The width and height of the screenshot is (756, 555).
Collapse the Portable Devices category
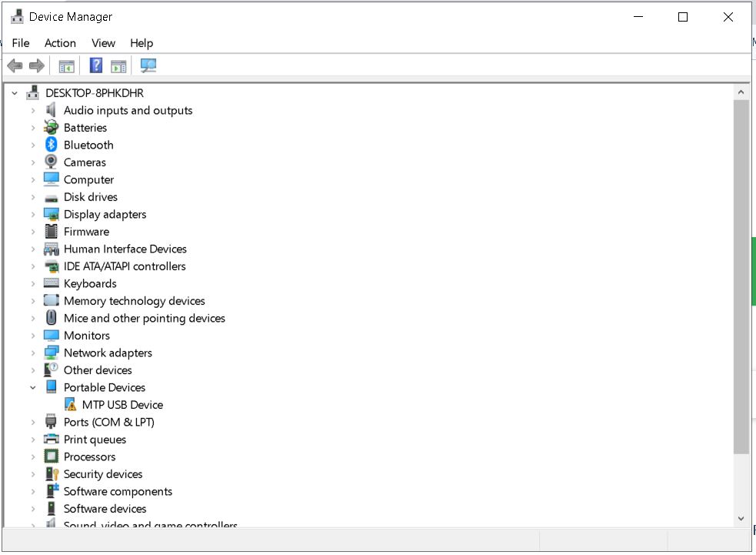pyautogui.click(x=33, y=387)
